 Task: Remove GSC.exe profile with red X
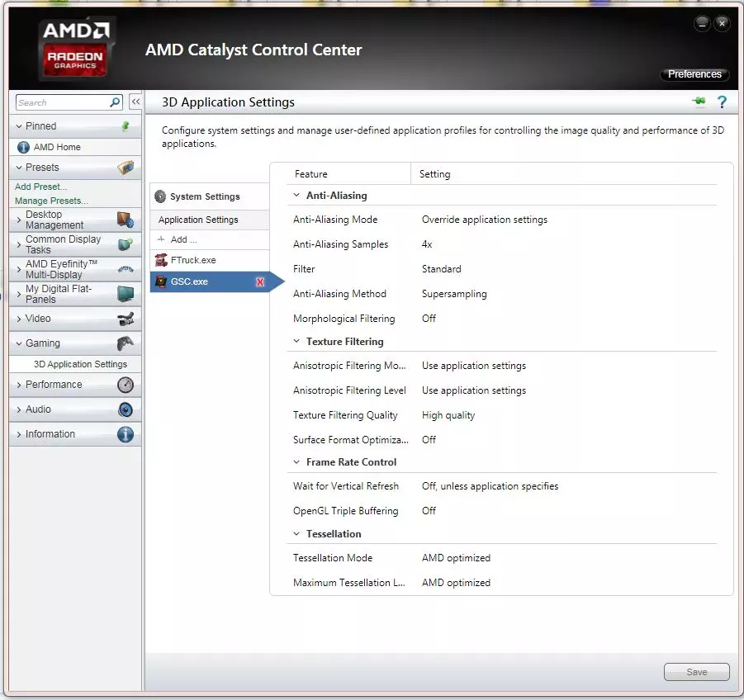click(x=260, y=282)
